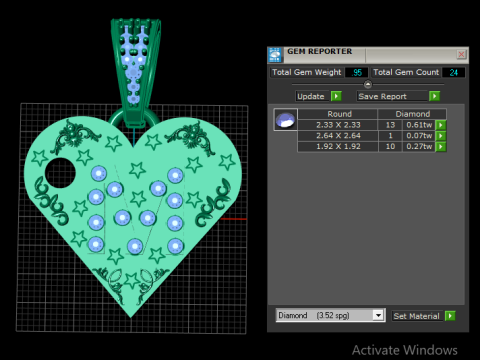Viewport: 480px width, 360px height.
Task: Click the Set Material button label
Action: 416,316
